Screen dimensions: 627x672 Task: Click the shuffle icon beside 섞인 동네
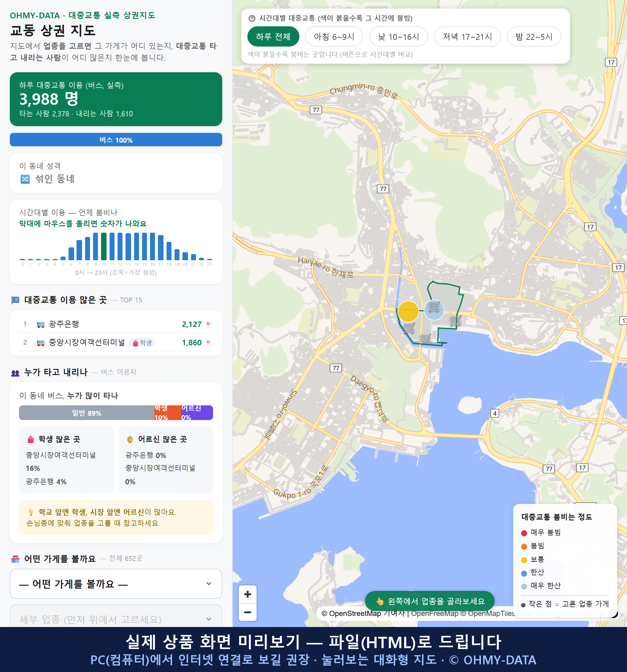[x=25, y=179]
